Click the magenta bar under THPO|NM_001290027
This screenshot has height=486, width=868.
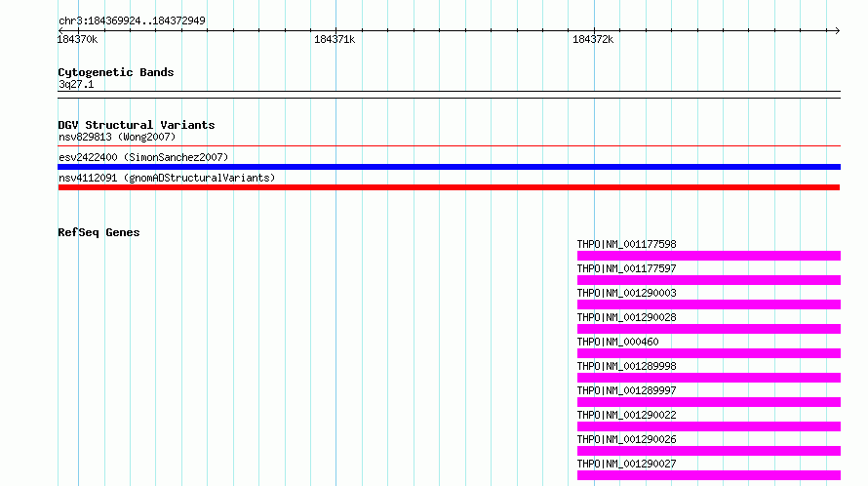[709, 475]
